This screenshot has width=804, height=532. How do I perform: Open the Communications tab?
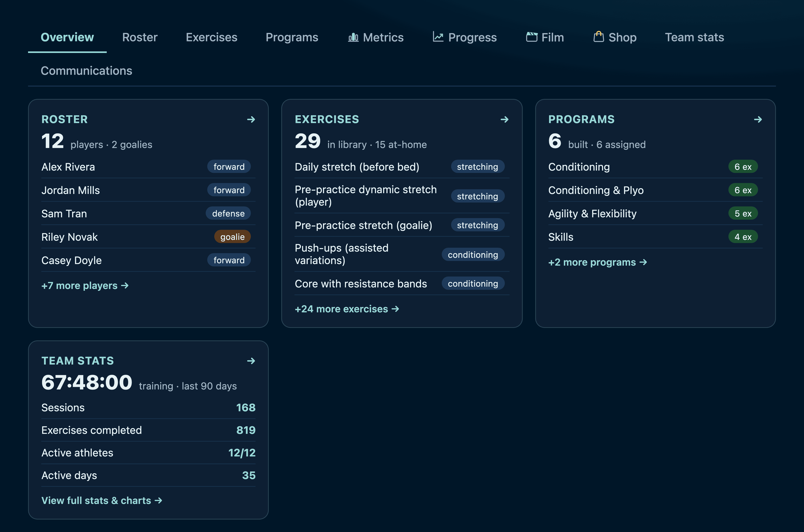pos(86,70)
